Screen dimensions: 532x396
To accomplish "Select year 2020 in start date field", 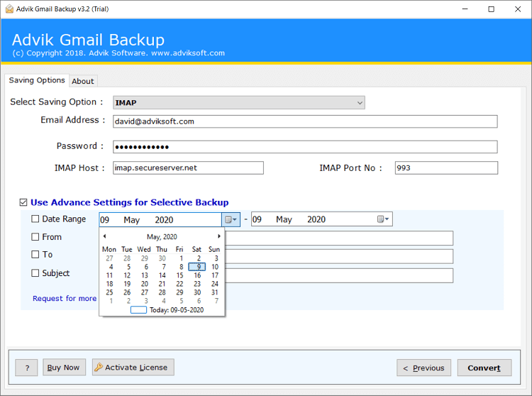I will pos(165,220).
